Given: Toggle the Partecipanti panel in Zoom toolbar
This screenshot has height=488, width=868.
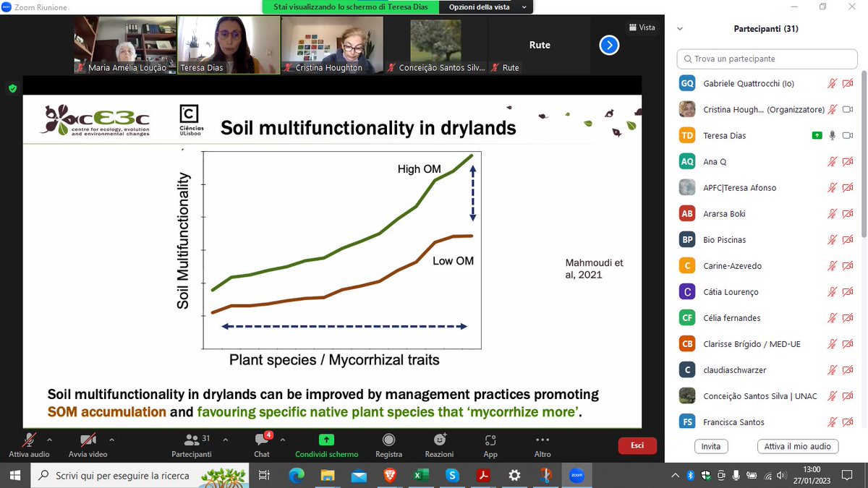Looking at the screenshot, I should tap(192, 444).
